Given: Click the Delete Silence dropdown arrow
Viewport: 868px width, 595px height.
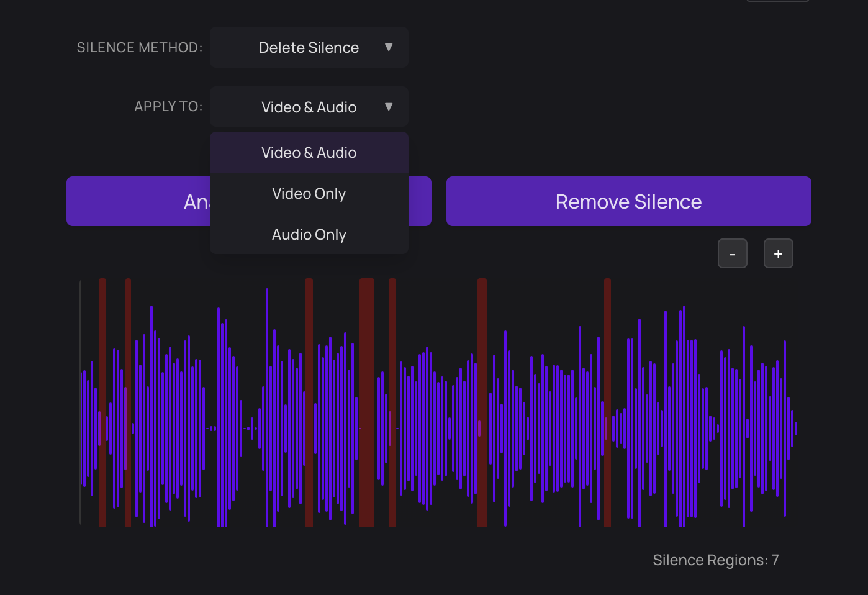Looking at the screenshot, I should [390, 47].
